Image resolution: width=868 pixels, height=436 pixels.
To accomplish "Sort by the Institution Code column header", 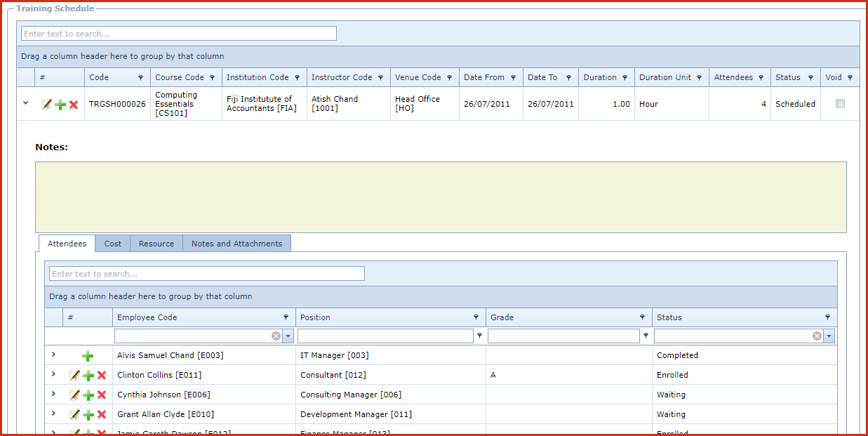I will (258, 77).
